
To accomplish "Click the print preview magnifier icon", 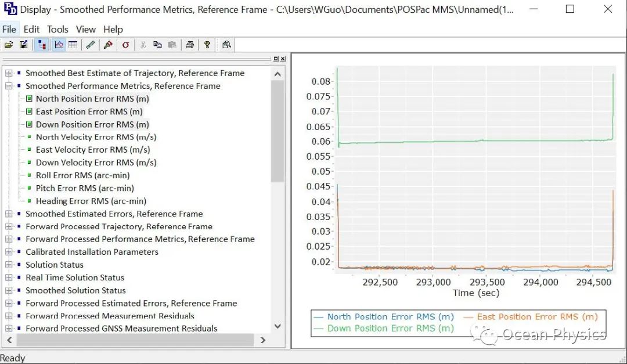I will pyautogui.click(x=226, y=45).
